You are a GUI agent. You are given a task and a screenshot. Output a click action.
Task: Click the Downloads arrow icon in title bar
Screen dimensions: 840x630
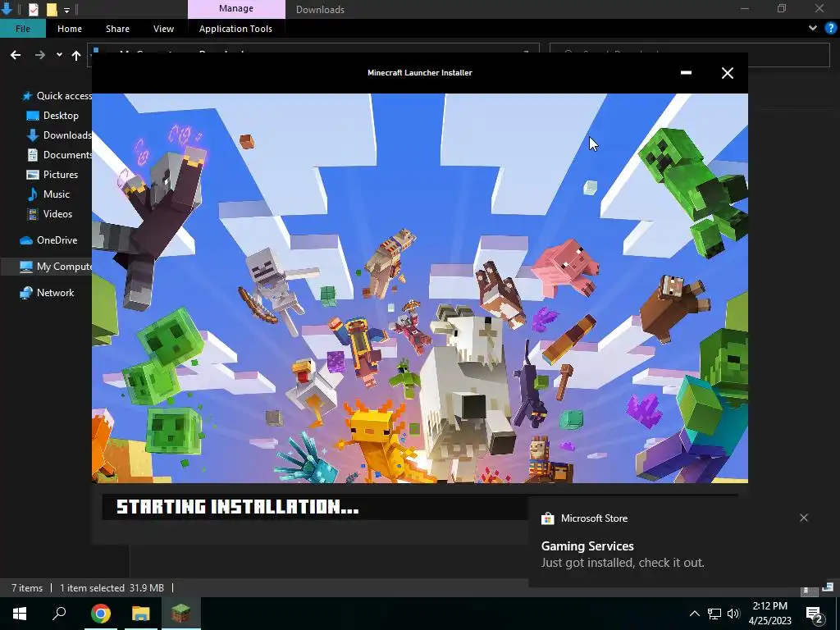(7, 8)
